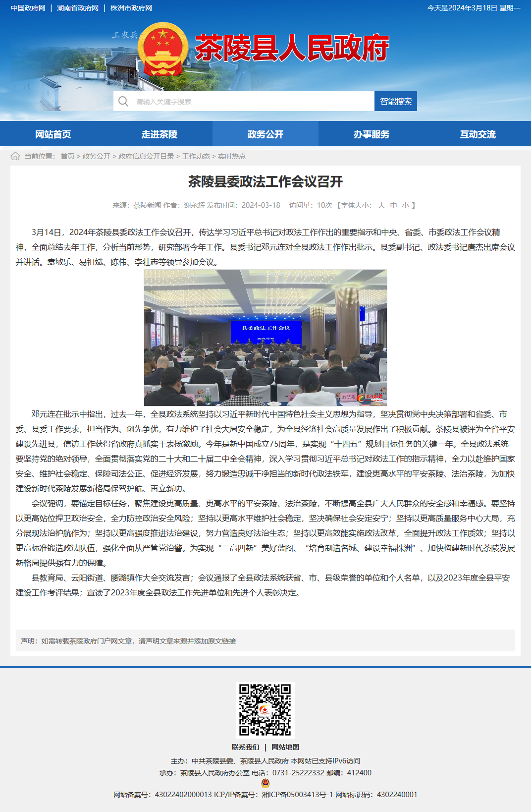This screenshot has width=531, height=812.
Task: Open the 办事服务 nav tab
Action: [x=372, y=134]
